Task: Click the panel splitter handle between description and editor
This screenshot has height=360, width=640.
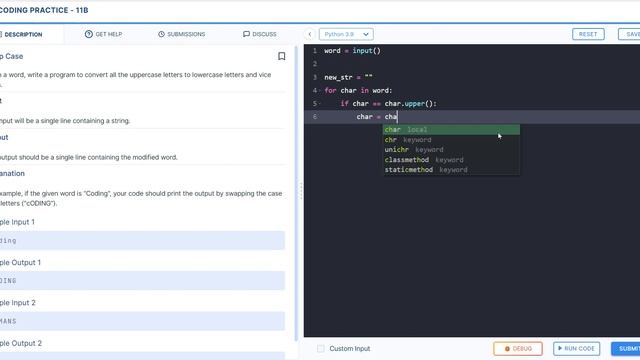Action: click(301, 191)
